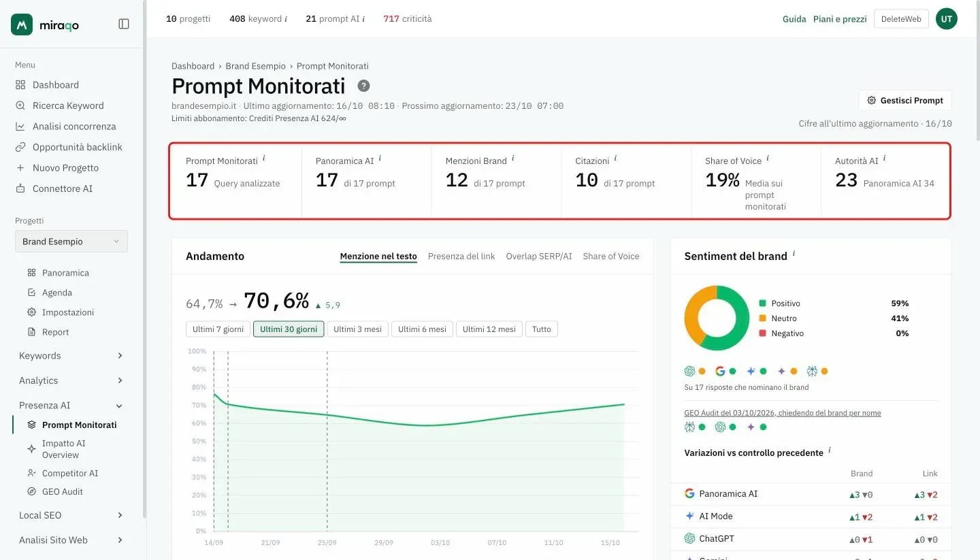
Task: Click the Ricerca Keyword magnifier icon
Action: (20, 105)
